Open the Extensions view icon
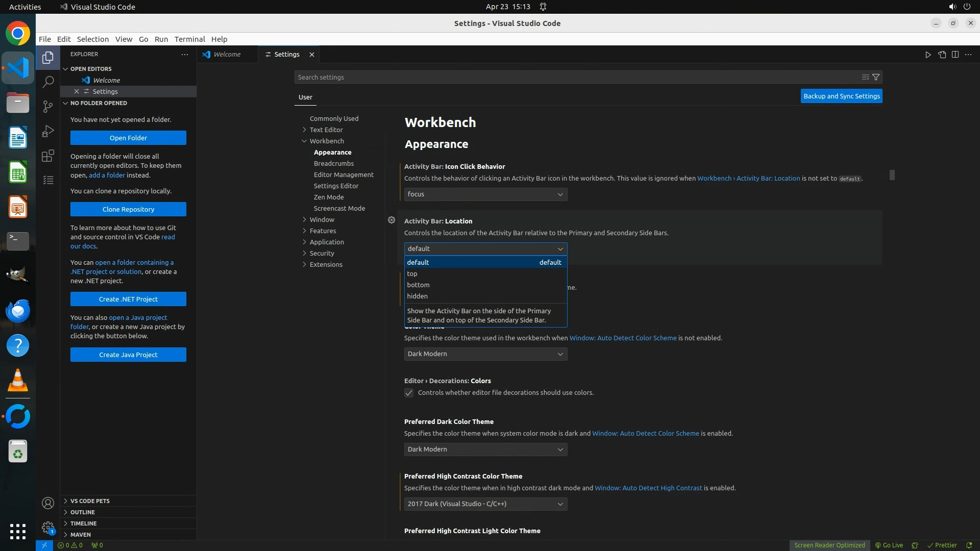This screenshot has height=551, width=980. (x=48, y=156)
